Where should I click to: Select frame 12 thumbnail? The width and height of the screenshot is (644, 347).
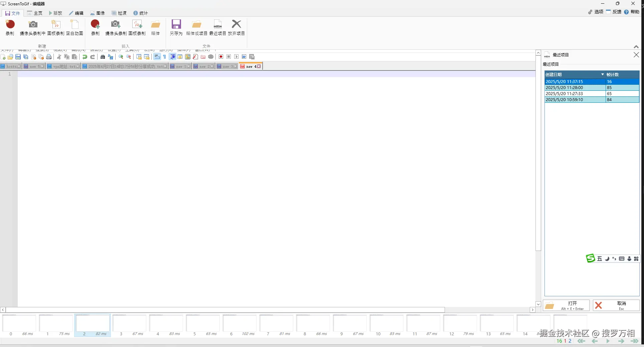460,325
